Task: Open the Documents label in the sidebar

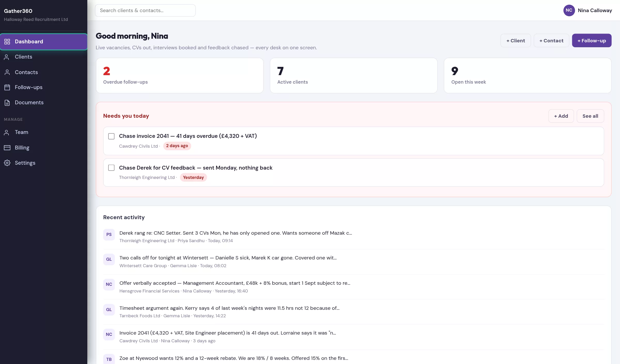Action: (x=29, y=102)
